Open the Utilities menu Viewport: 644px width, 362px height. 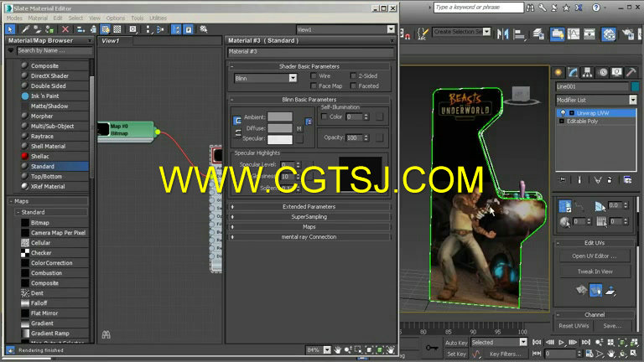(x=158, y=18)
